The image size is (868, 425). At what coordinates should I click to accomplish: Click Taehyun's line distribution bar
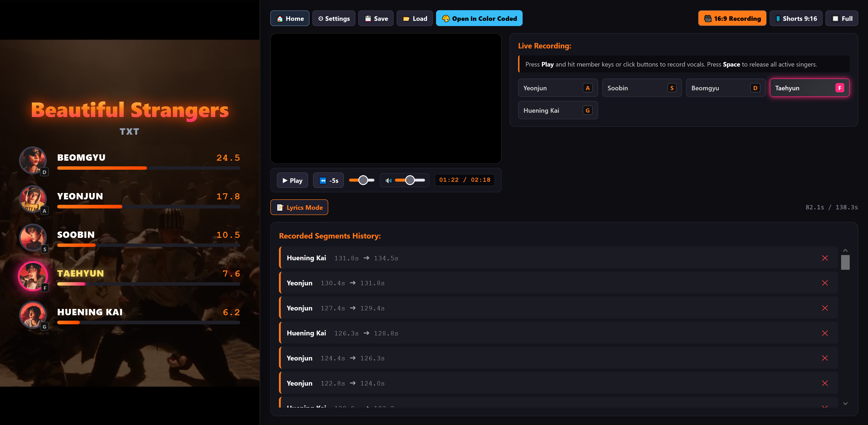149,284
